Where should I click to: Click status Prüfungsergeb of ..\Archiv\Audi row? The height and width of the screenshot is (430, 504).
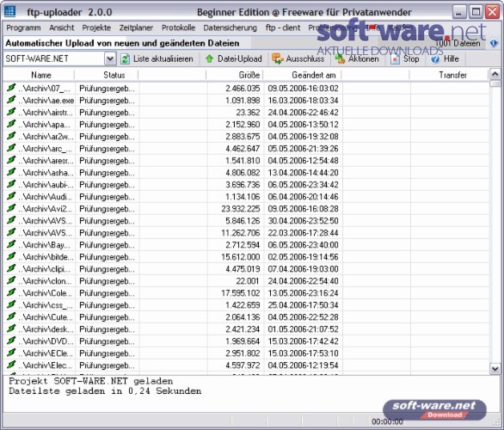pos(107,197)
